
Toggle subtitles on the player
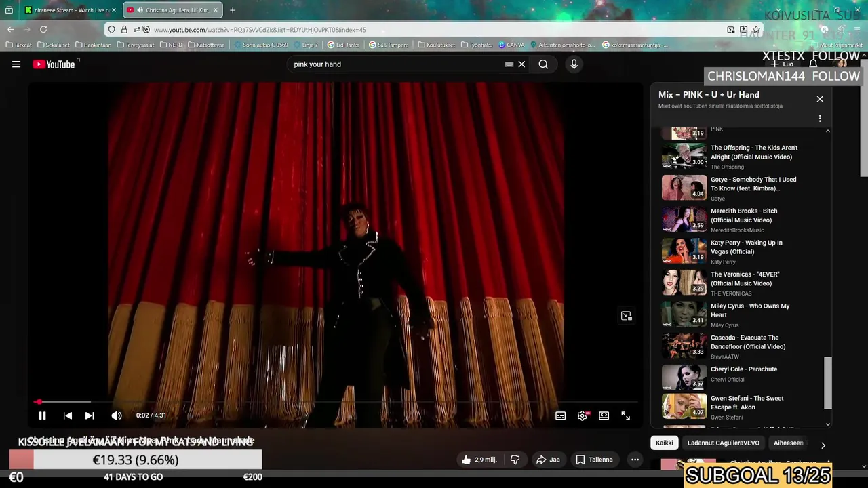click(x=560, y=415)
